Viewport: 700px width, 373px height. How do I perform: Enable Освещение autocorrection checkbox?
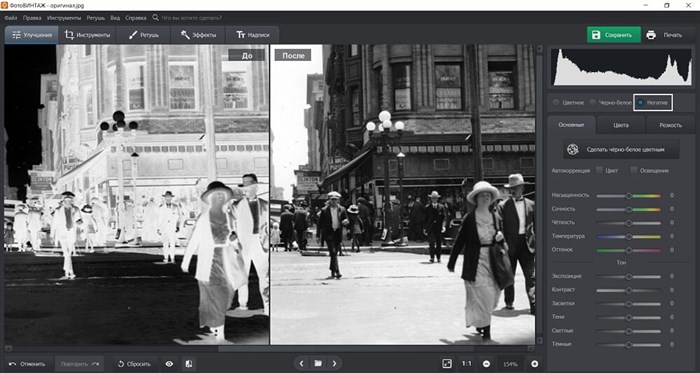(x=633, y=170)
